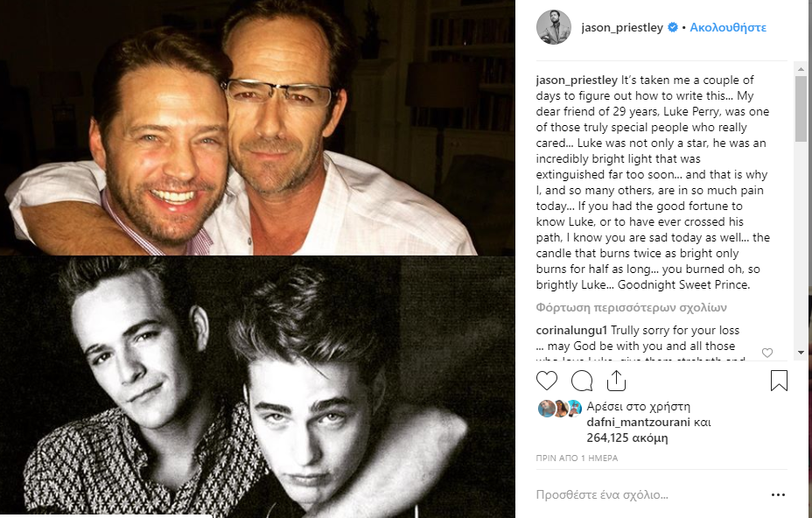Click the comments scrollbar down arrow
This screenshot has width=812, height=518.
click(x=801, y=353)
